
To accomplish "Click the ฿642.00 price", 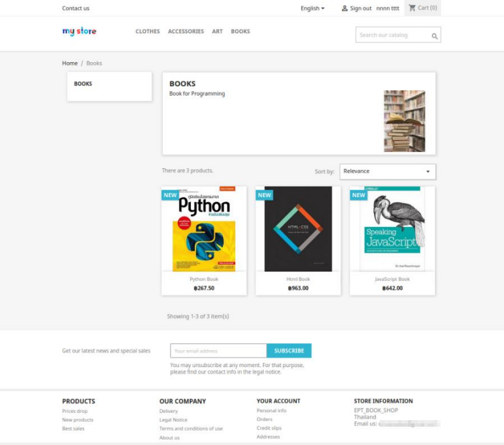I will click(x=392, y=288).
